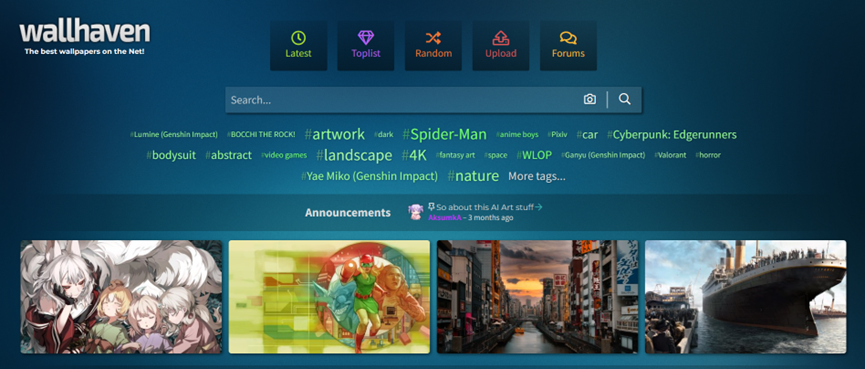This screenshot has width=865, height=369.
Task: Open the Toplist diamond button
Action: [366, 46]
